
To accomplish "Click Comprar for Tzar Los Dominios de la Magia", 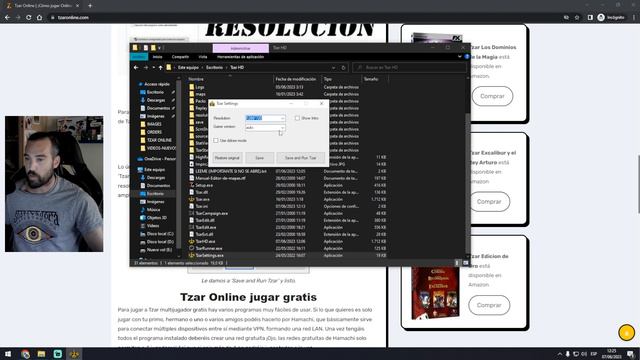I will (x=492, y=96).
